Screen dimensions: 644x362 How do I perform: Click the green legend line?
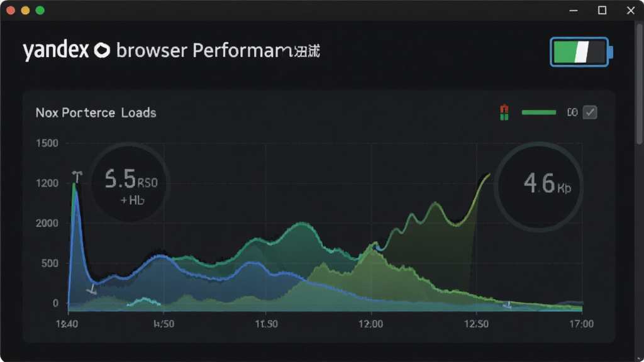(538, 112)
